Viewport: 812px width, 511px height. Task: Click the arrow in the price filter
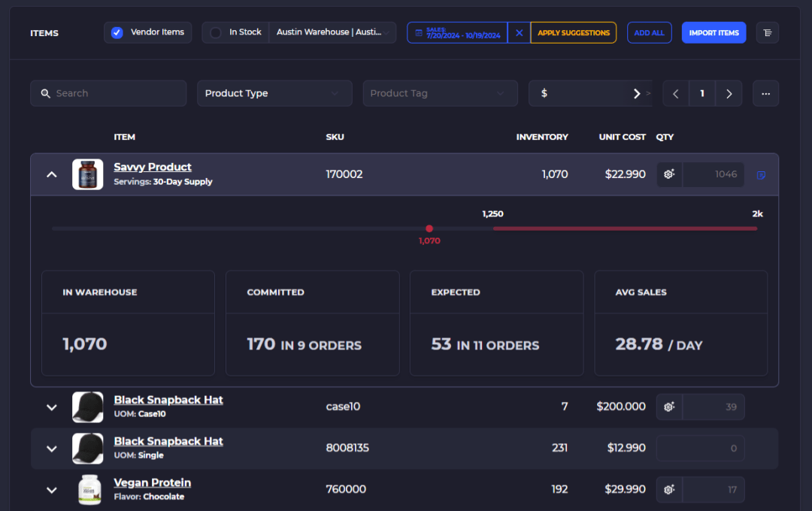click(x=637, y=93)
